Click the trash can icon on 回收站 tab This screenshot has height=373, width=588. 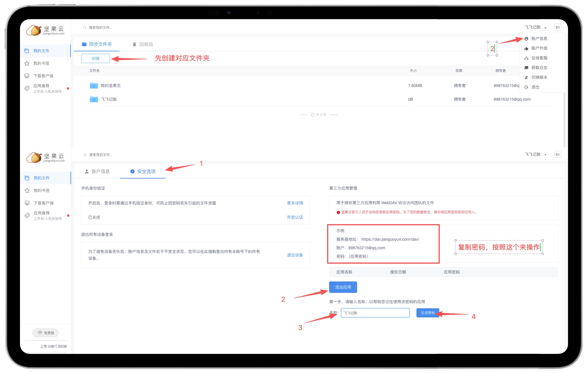click(134, 44)
